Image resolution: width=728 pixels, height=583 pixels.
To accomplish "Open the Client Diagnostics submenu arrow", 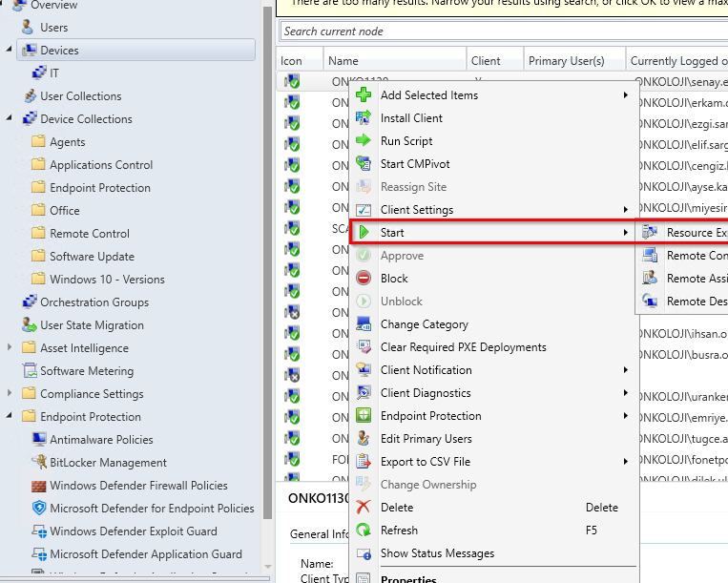I will click(626, 393).
